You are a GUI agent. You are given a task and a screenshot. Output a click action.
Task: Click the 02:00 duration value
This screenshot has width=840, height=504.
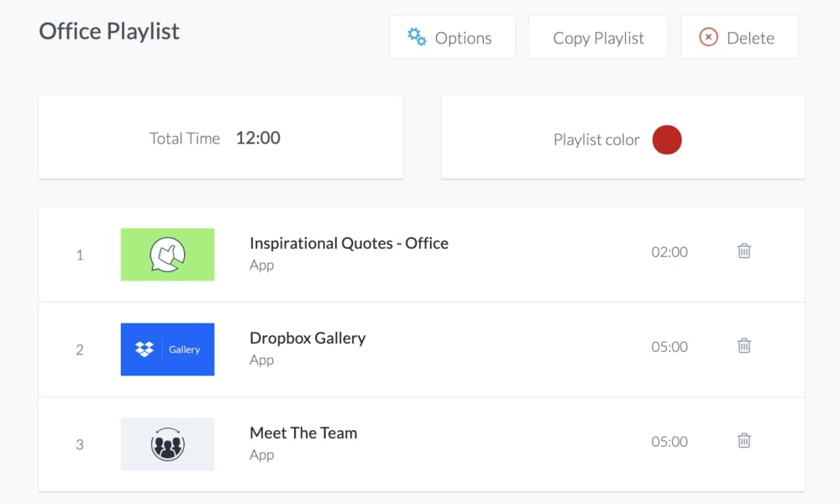click(669, 252)
